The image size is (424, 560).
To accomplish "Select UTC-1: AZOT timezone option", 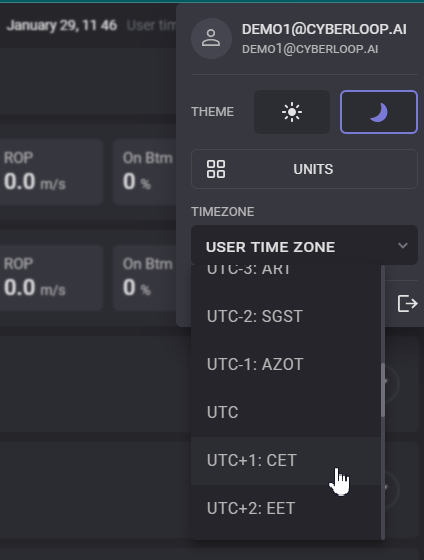I will [286, 364].
